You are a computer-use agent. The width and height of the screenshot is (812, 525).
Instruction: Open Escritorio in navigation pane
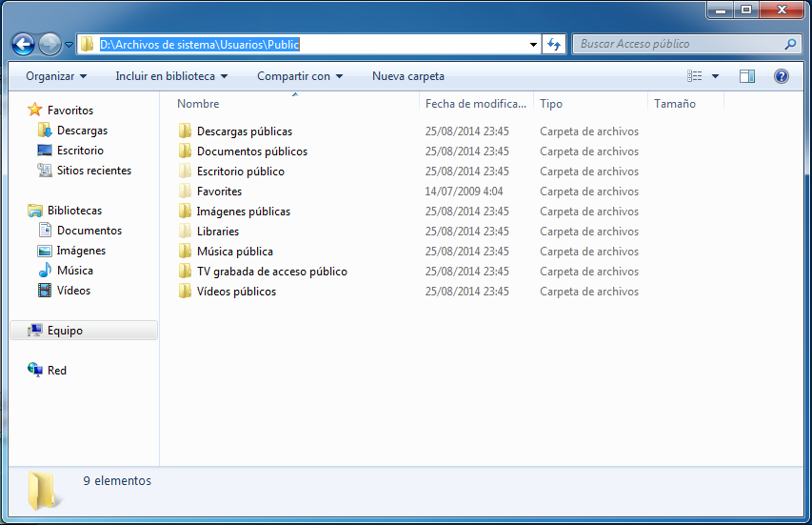[x=70, y=151]
